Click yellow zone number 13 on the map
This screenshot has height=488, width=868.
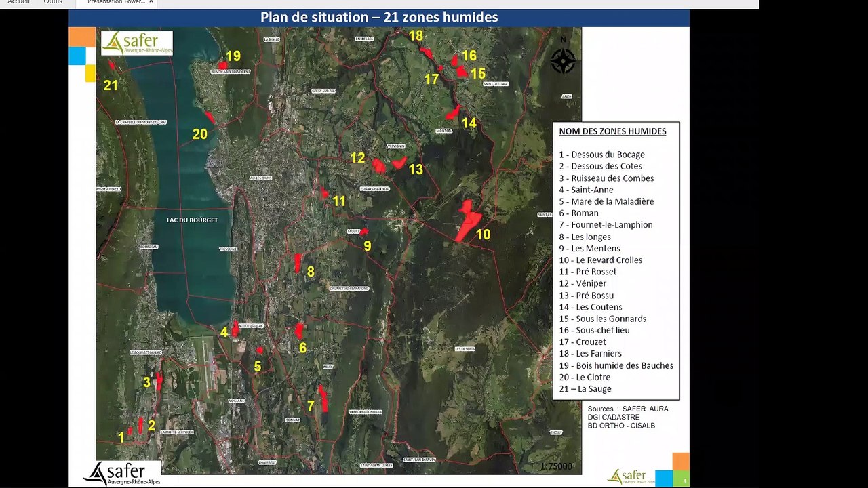[416, 169]
